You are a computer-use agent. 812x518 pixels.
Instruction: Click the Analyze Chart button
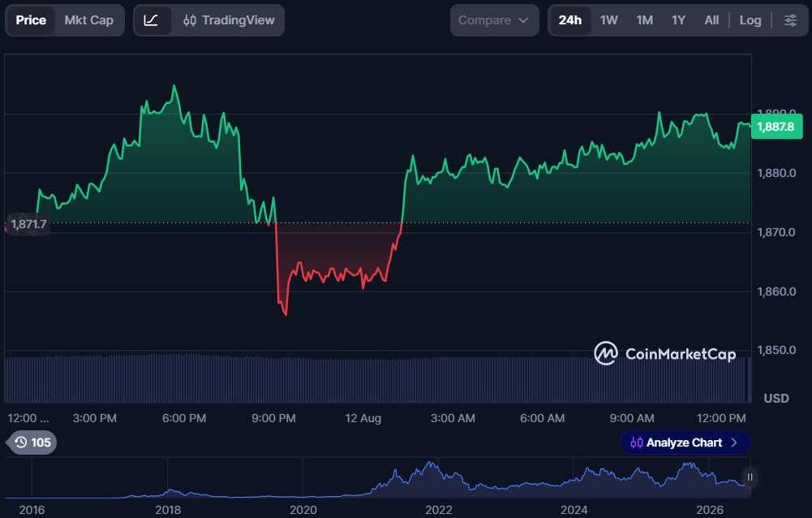pos(685,442)
